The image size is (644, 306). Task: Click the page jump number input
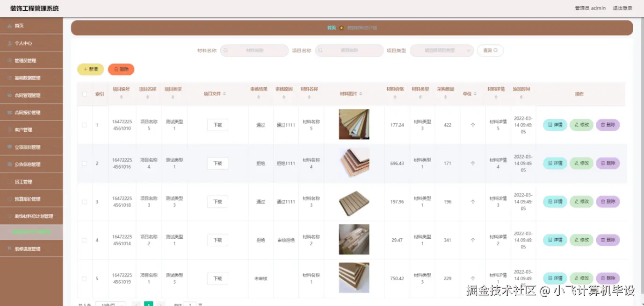[x=190, y=305]
